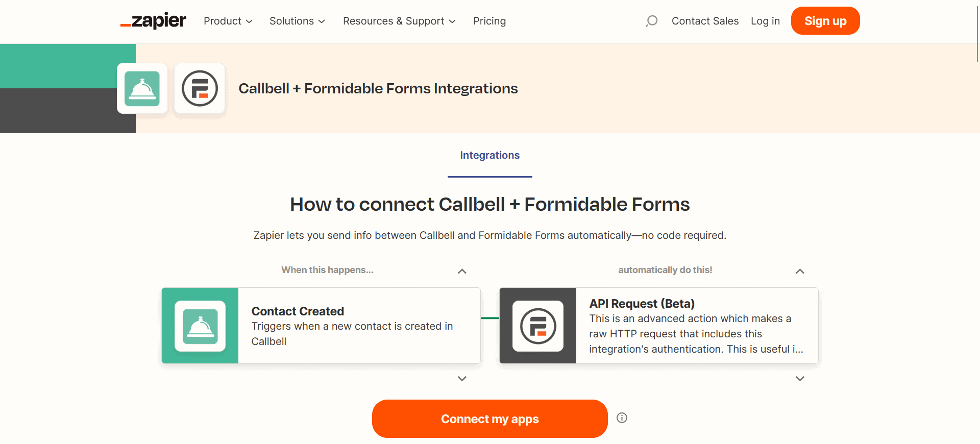Expand more actions below the API Request card

(x=800, y=379)
